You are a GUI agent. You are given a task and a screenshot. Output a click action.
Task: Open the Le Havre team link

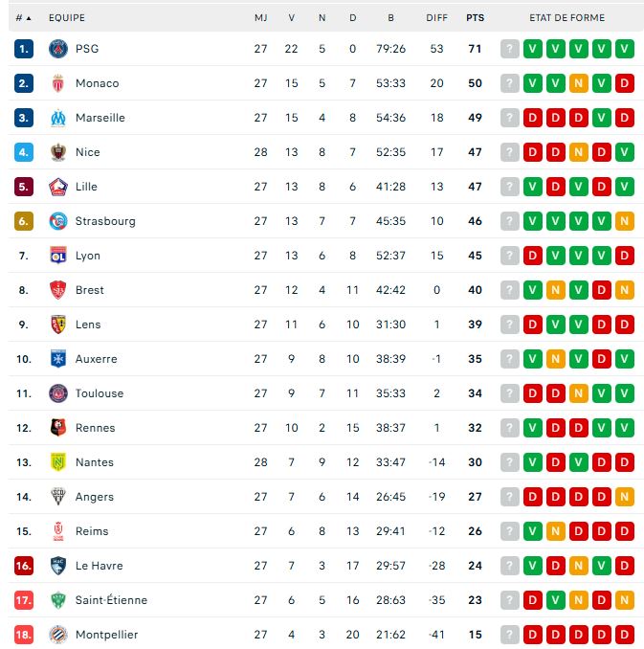(99, 566)
